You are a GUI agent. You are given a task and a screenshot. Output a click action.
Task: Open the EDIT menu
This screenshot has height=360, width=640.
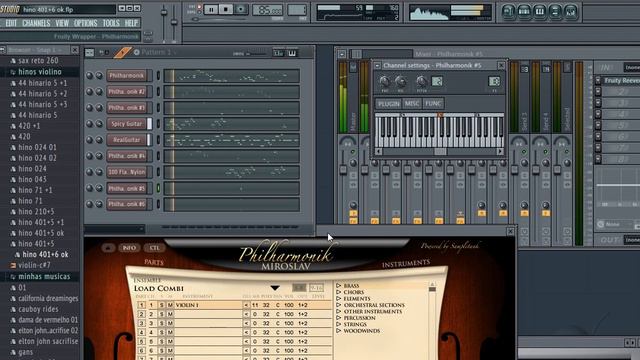pos(11,23)
